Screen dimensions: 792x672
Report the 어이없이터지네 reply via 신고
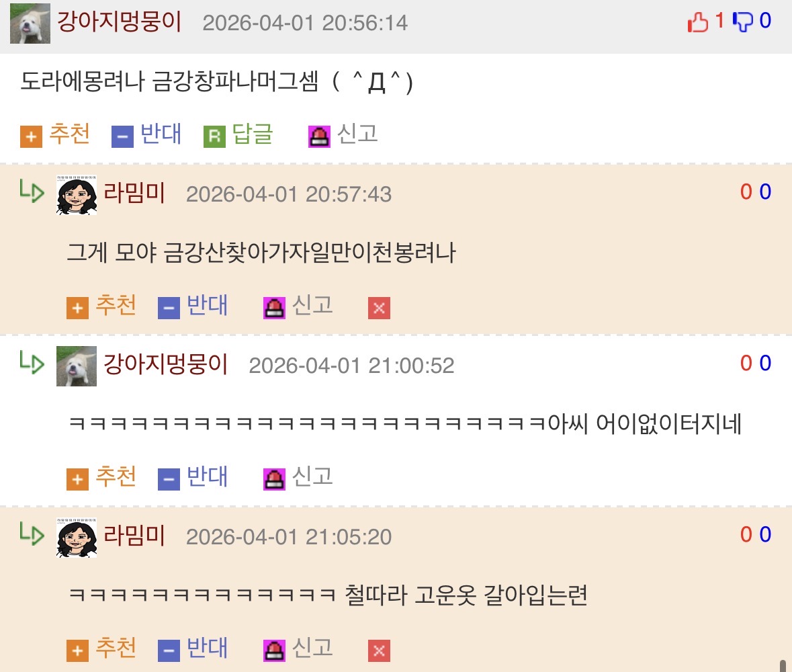click(298, 477)
